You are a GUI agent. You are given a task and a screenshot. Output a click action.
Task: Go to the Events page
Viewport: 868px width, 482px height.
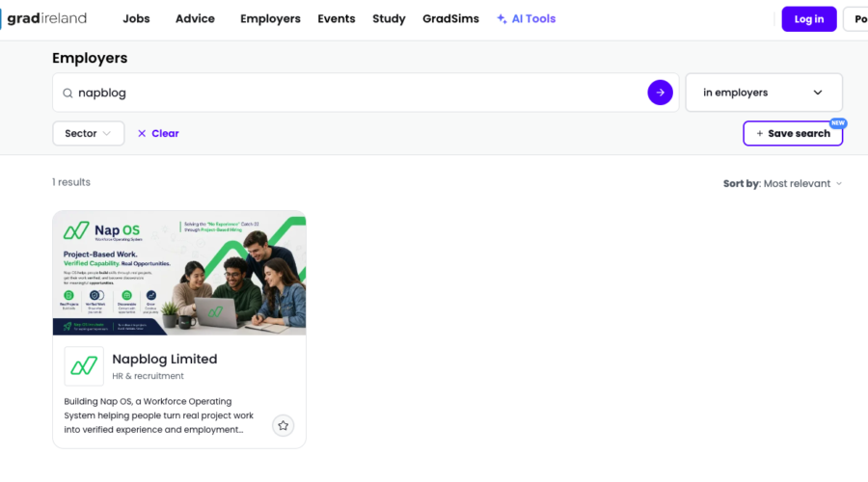coord(336,19)
